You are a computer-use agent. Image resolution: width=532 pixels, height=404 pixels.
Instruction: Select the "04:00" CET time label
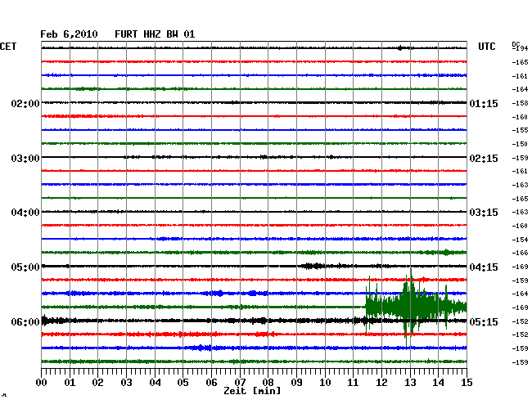(x=25, y=213)
